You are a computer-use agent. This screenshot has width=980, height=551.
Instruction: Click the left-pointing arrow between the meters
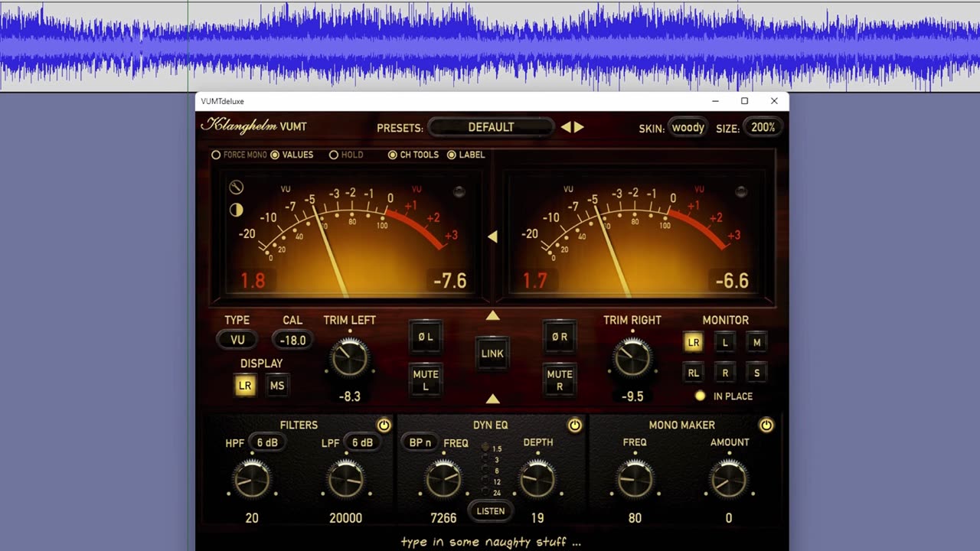click(492, 237)
